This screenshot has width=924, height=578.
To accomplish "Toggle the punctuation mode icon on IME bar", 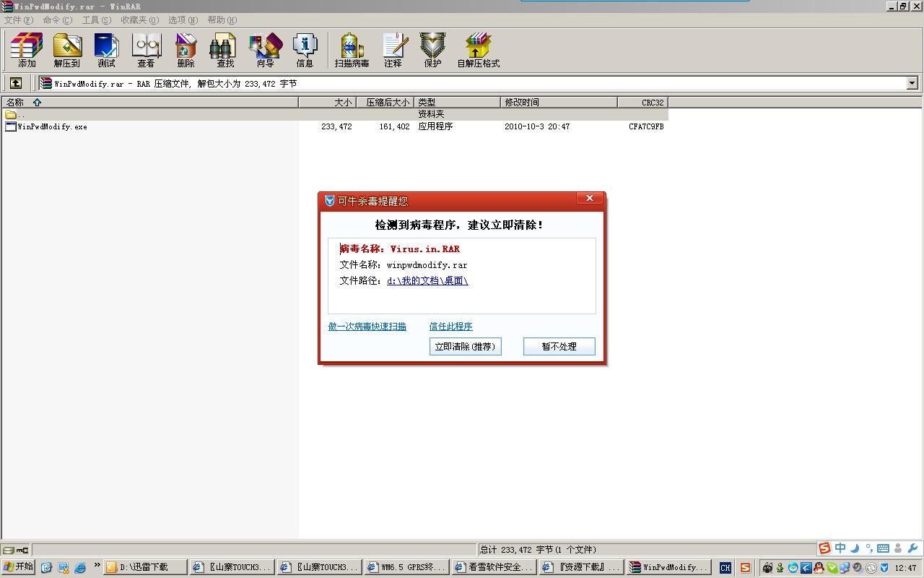I will [869, 548].
